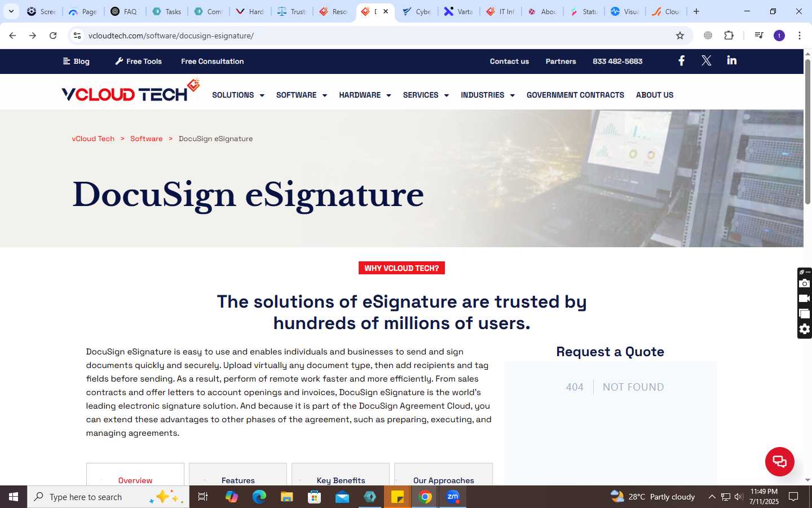Open Zoom from the taskbar
Image resolution: width=812 pixels, height=508 pixels.
coord(453,497)
